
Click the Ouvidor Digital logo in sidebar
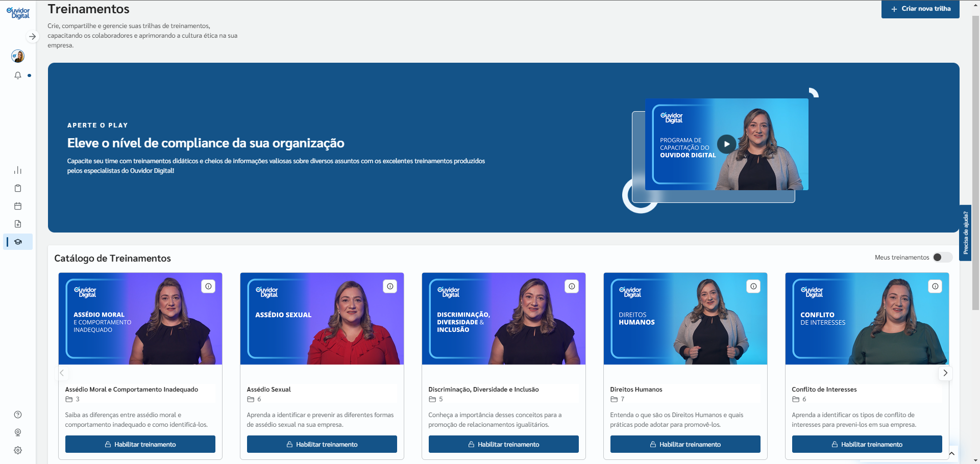coord(18,13)
